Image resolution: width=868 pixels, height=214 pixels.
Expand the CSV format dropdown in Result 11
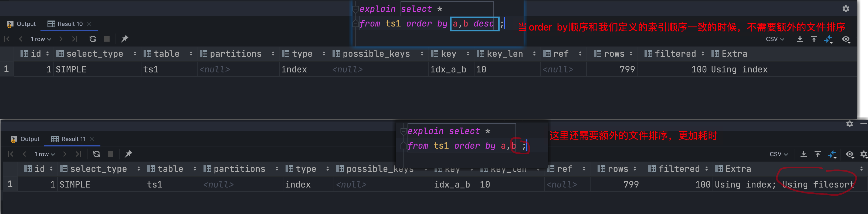pos(779,154)
